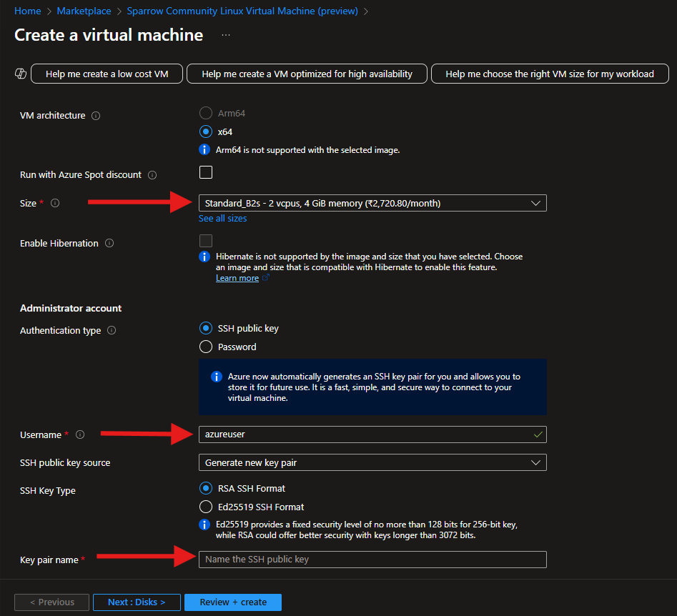Navigate to Marketplace in the breadcrumb

click(x=84, y=11)
